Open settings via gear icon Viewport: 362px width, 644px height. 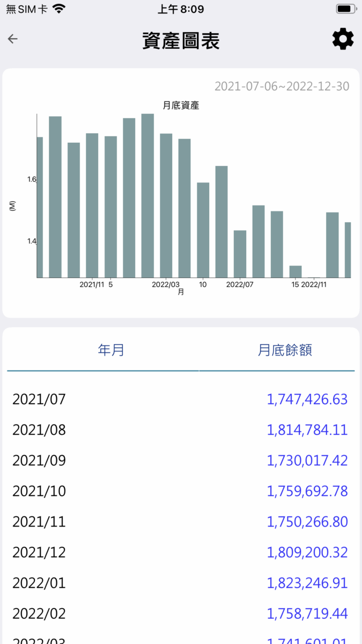(x=343, y=39)
